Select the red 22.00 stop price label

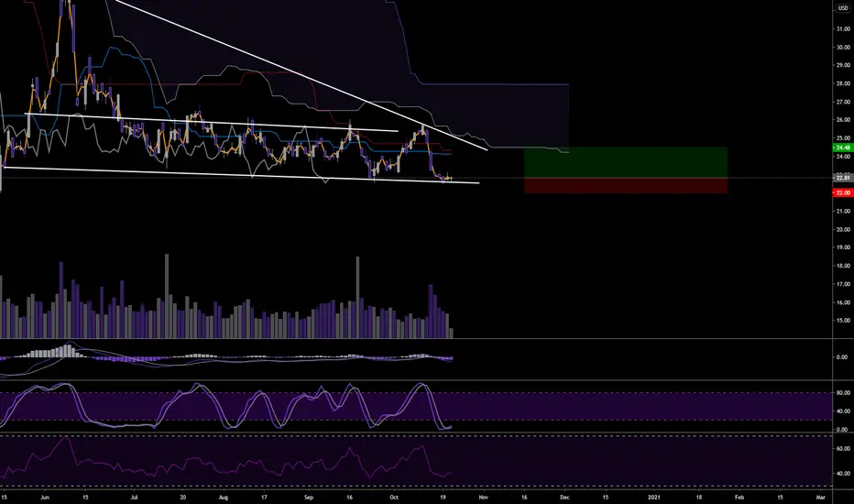[843, 192]
